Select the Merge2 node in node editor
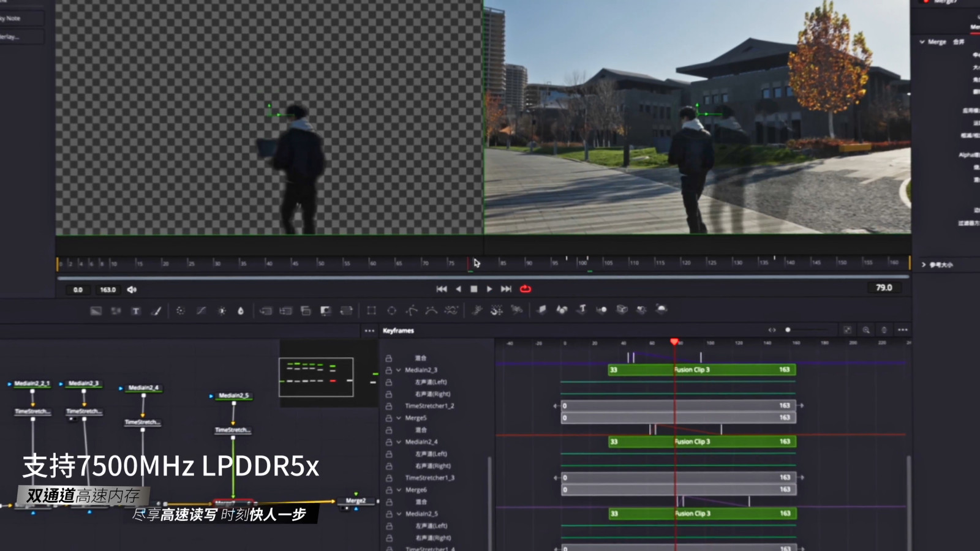Image resolution: width=980 pixels, height=551 pixels. [356, 501]
